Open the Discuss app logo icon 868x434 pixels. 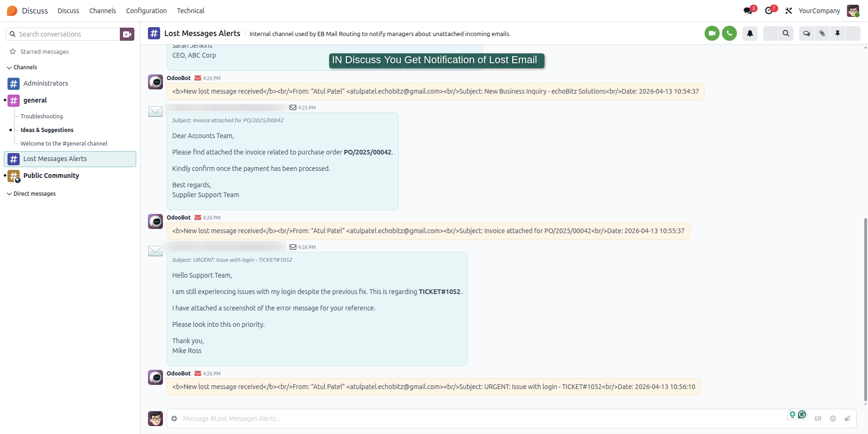point(12,11)
